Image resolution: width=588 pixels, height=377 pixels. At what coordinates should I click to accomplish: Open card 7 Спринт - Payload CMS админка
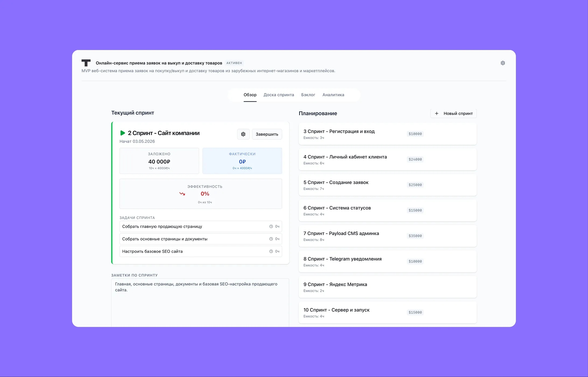(387, 236)
